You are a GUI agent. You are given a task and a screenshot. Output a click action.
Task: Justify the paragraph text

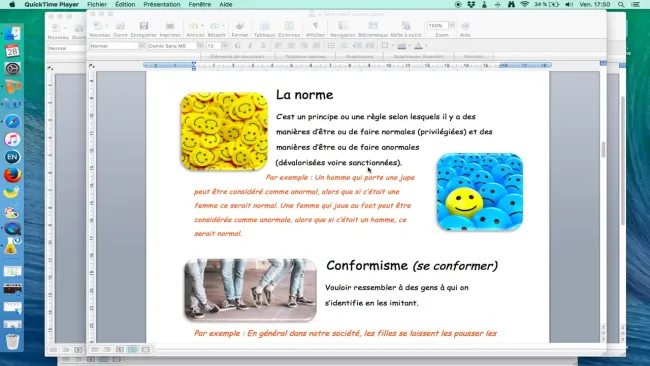[316, 46]
